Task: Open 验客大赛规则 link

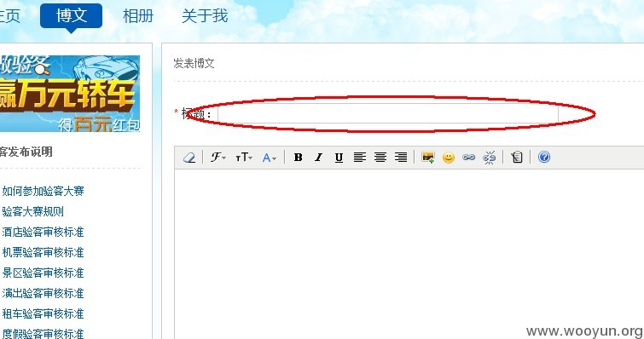Action: pyautogui.click(x=33, y=211)
